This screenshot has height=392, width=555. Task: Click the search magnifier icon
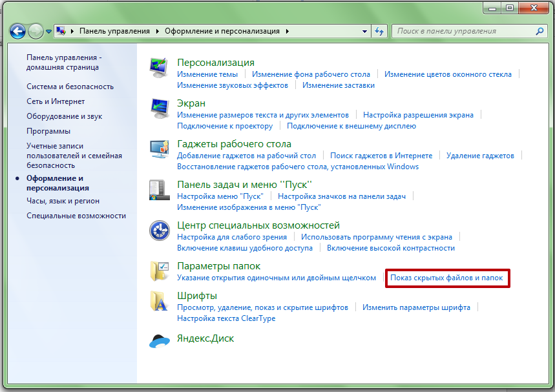(x=539, y=32)
